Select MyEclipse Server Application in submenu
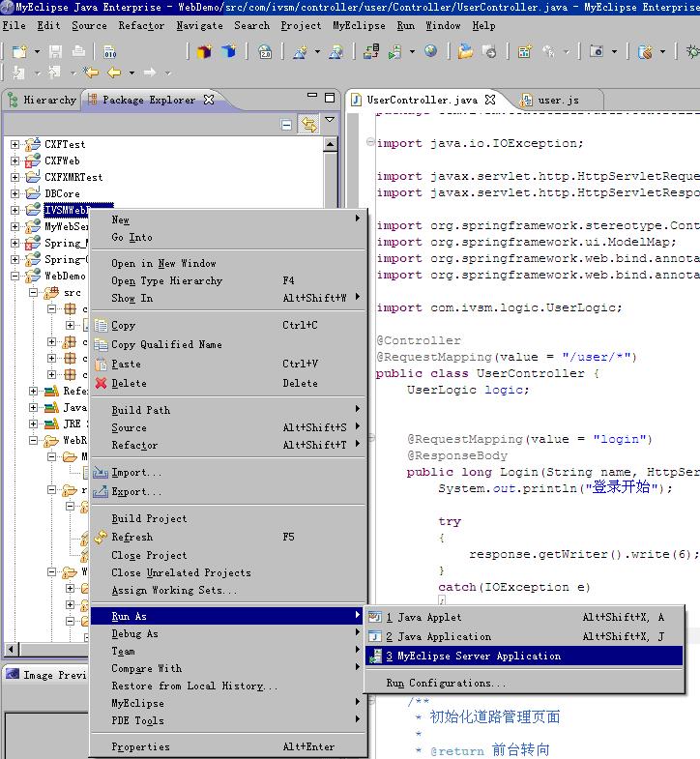 point(524,656)
